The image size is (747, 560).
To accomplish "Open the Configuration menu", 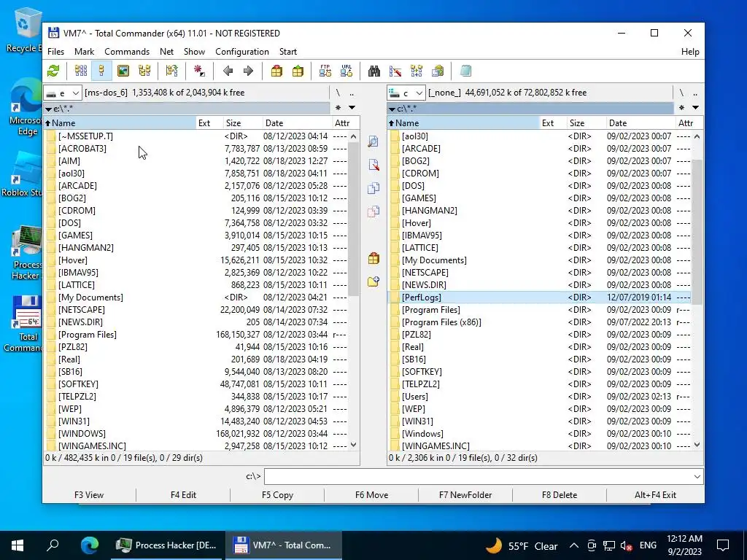I will click(242, 52).
